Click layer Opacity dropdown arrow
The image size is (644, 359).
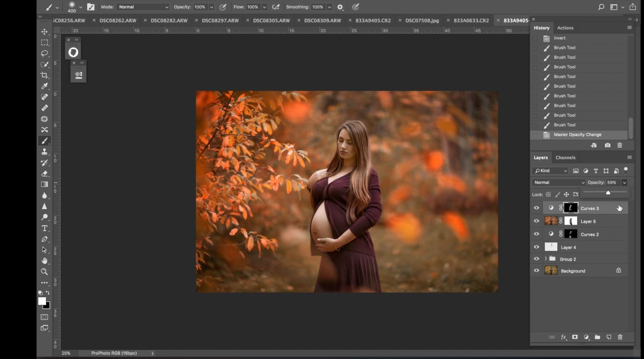(624, 182)
